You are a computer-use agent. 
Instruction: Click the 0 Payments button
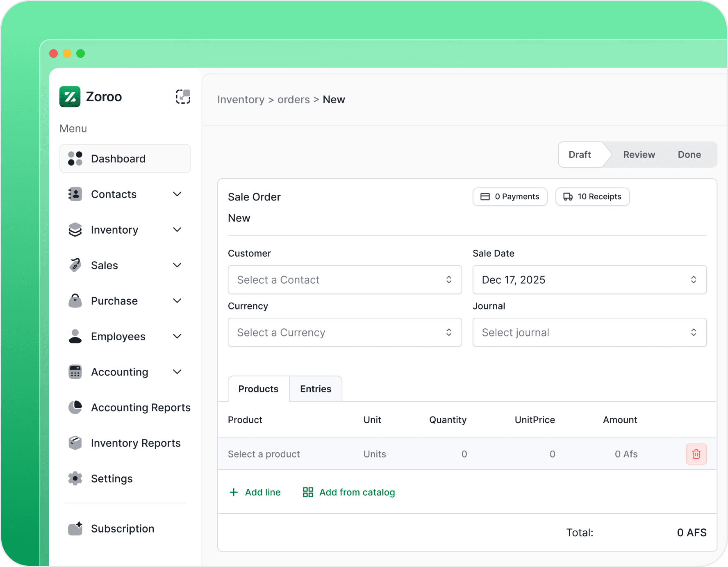tap(510, 197)
